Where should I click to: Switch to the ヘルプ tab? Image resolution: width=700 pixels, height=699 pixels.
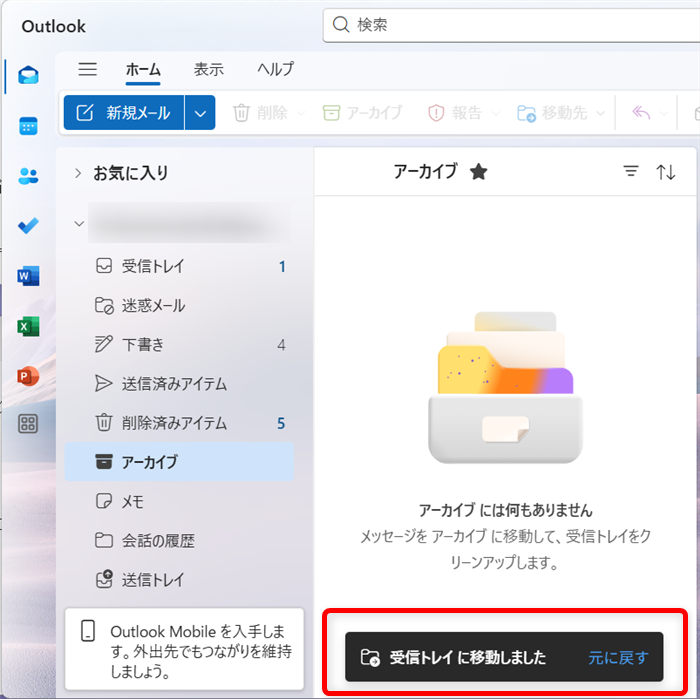coord(275,69)
